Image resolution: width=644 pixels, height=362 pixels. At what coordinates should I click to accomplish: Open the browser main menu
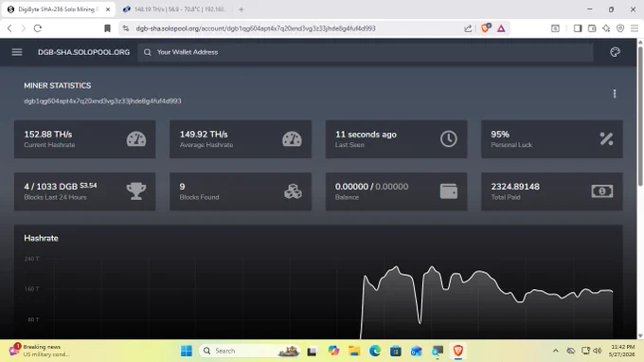pos(635,28)
